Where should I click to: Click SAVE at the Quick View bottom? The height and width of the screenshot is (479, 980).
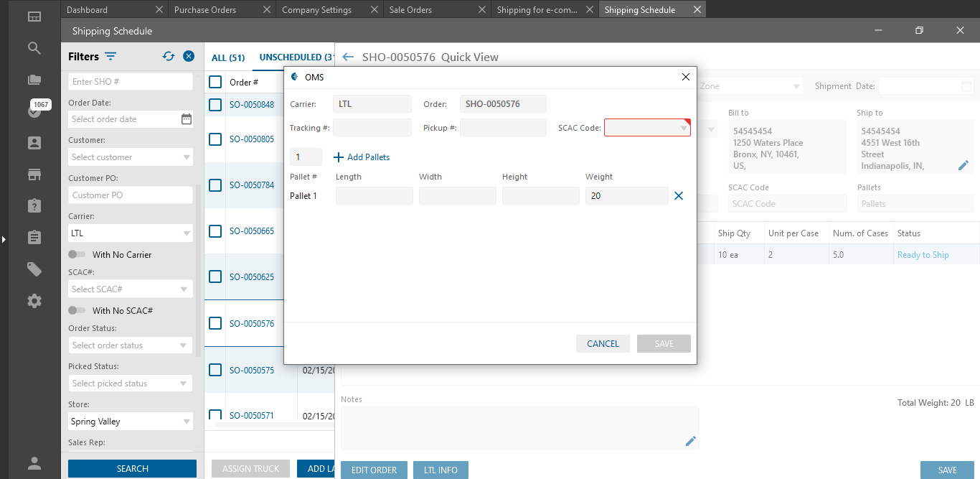click(x=947, y=470)
